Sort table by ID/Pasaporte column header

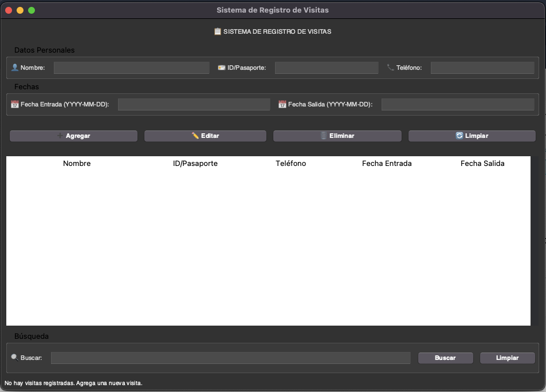(195, 164)
